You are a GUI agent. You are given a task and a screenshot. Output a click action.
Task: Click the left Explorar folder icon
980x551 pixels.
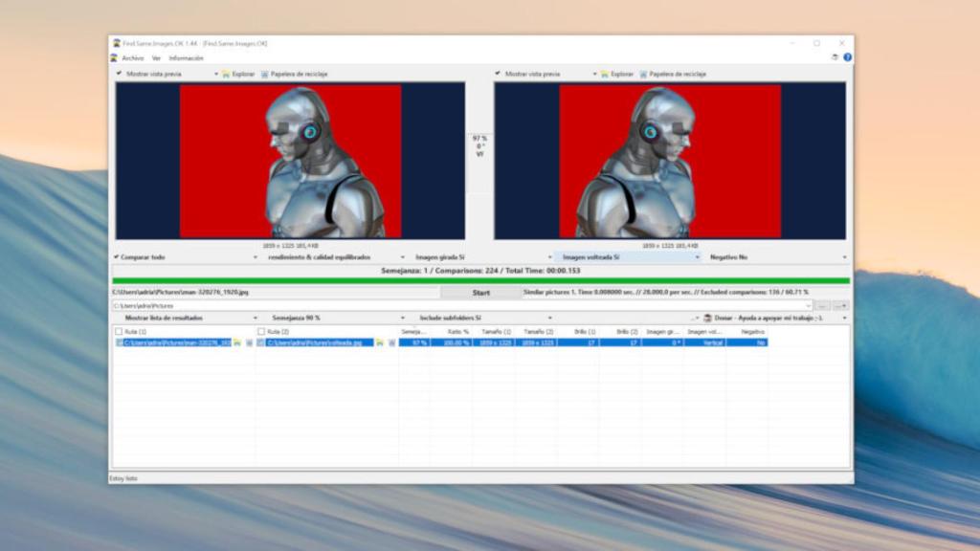[226, 74]
